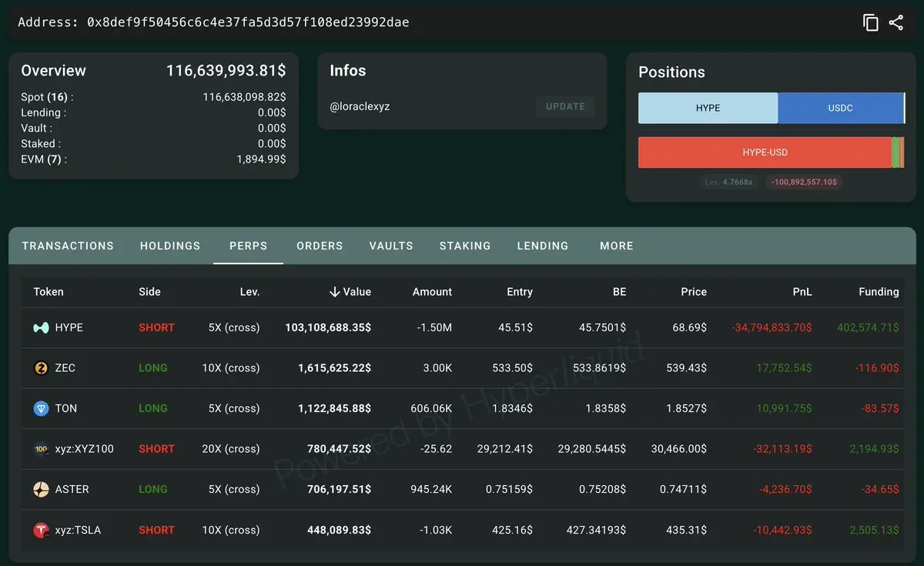The height and width of the screenshot is (566, 924).
Task: Sort by the PnL column header
Action: 802,292
